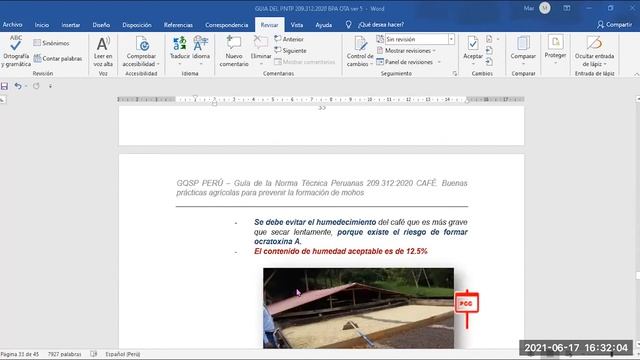
Task: Switch to the Inicio tab
Action: click(x=42, y=25)
